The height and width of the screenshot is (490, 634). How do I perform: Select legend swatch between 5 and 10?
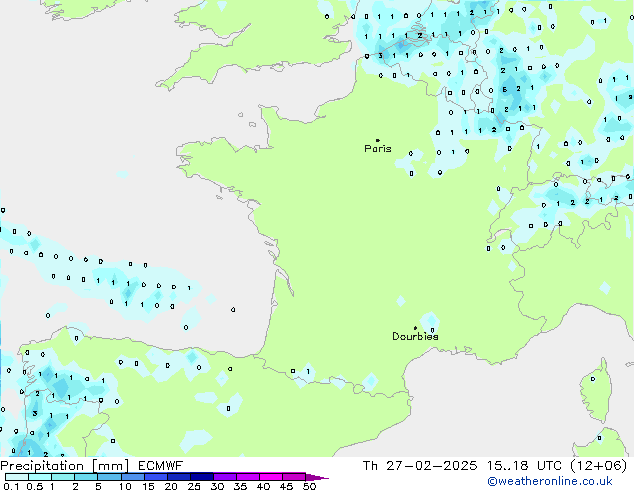[x=109, y=477]
